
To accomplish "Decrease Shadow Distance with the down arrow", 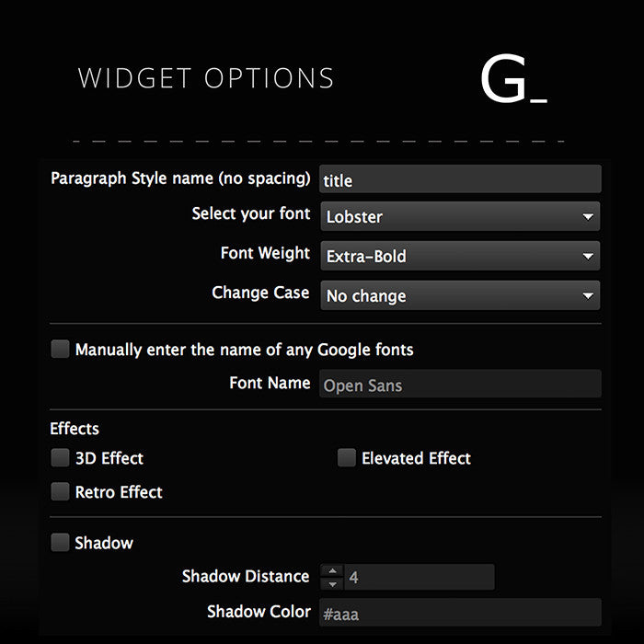I will [x=332, y=583].
